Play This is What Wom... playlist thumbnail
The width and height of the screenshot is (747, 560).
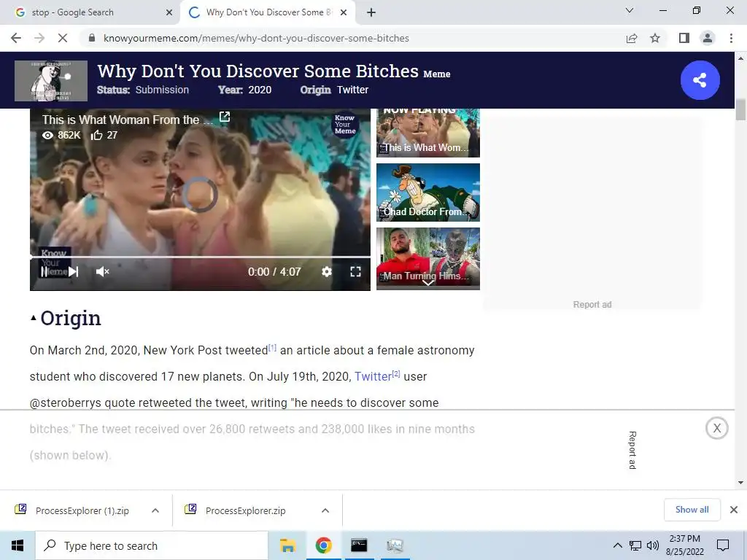click(427, 133)
